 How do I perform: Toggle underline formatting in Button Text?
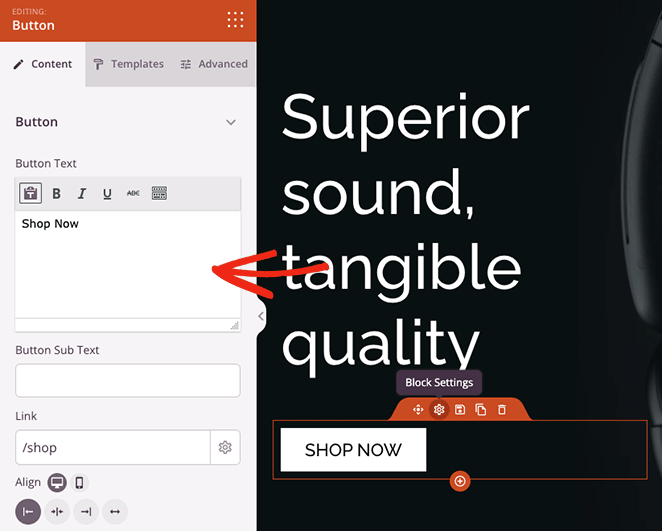pyautogui.click(x=107, y=193)
